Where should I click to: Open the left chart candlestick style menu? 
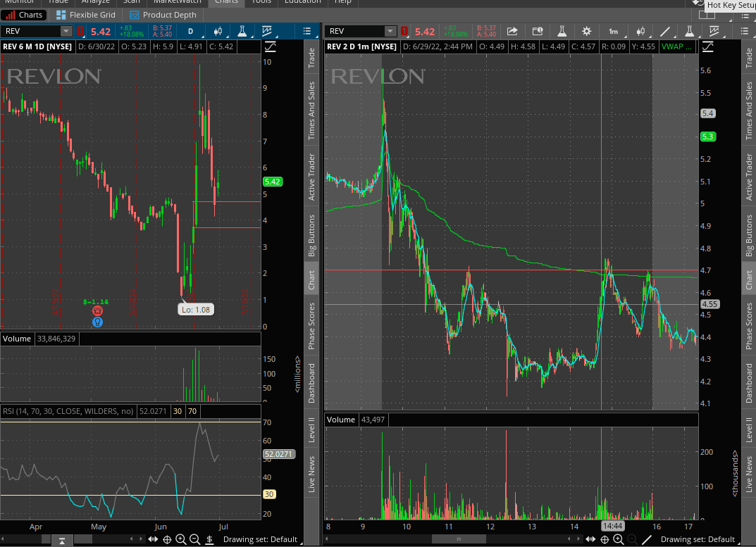point(218,31)
